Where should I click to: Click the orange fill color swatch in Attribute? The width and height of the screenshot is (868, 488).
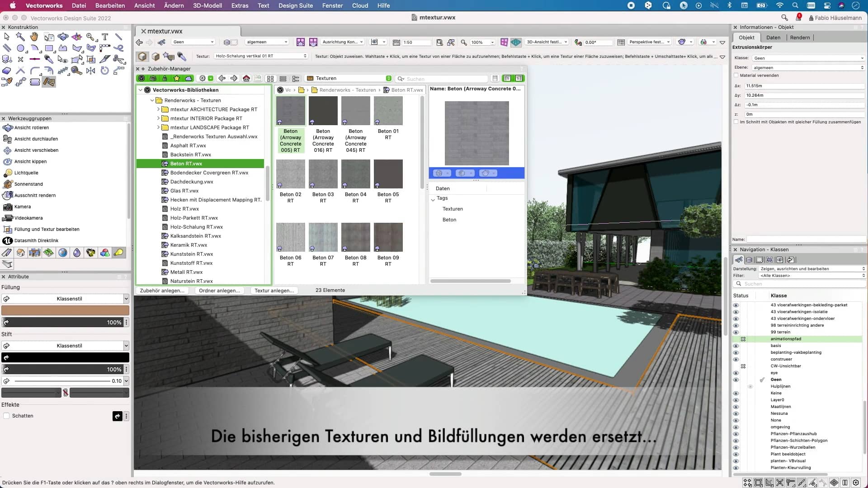click(x=65, y=310)
